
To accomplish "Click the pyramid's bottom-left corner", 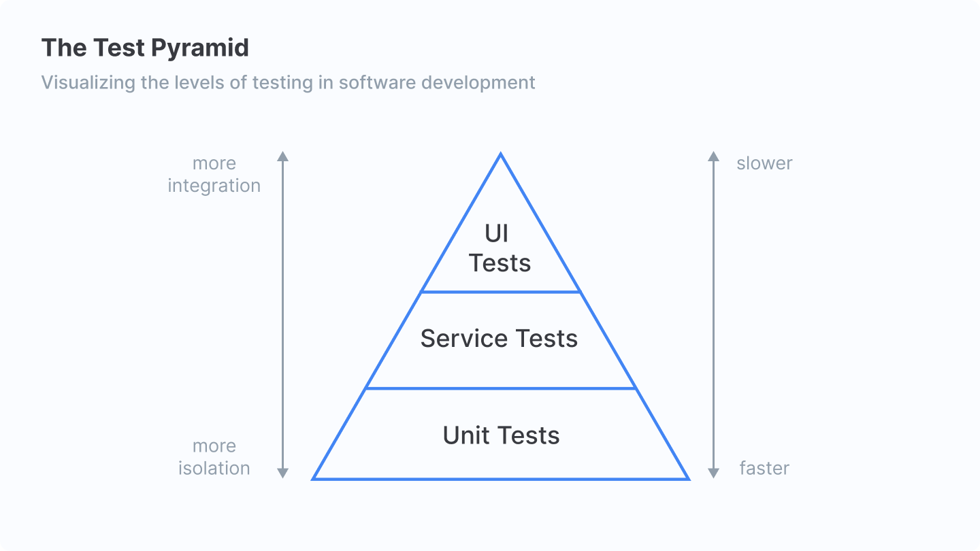I will (x=314, y=479).
